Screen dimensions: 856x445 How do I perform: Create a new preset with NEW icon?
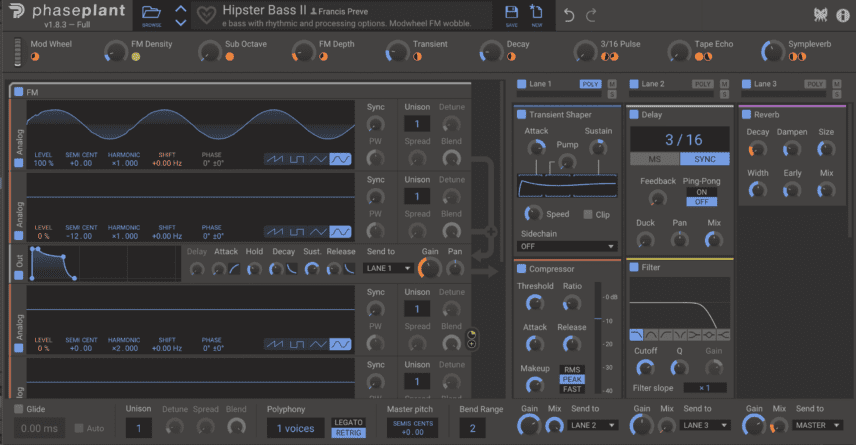[537, 13]
